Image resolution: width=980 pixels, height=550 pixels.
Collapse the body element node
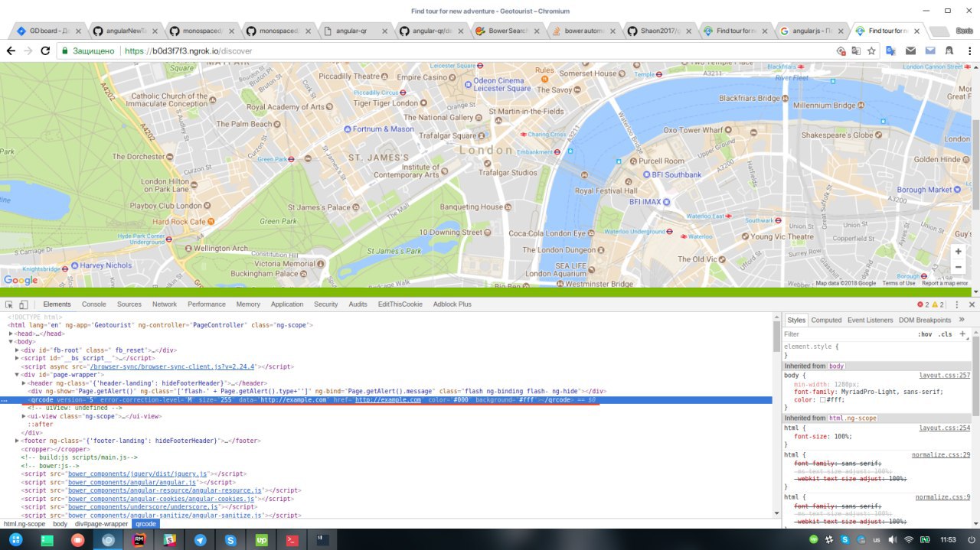(11, 342)
